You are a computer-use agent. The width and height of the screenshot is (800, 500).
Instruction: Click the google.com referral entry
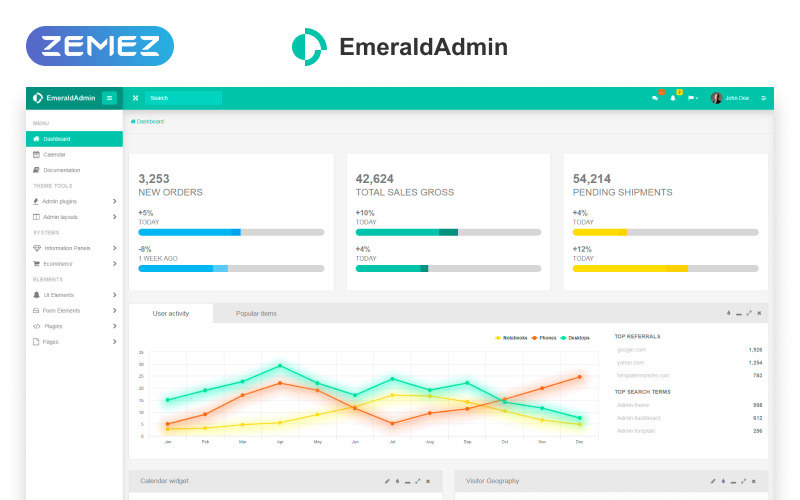631,350
